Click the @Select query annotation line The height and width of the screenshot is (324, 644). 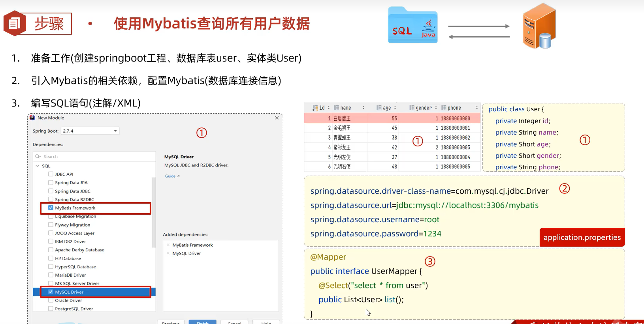point(373,285)
